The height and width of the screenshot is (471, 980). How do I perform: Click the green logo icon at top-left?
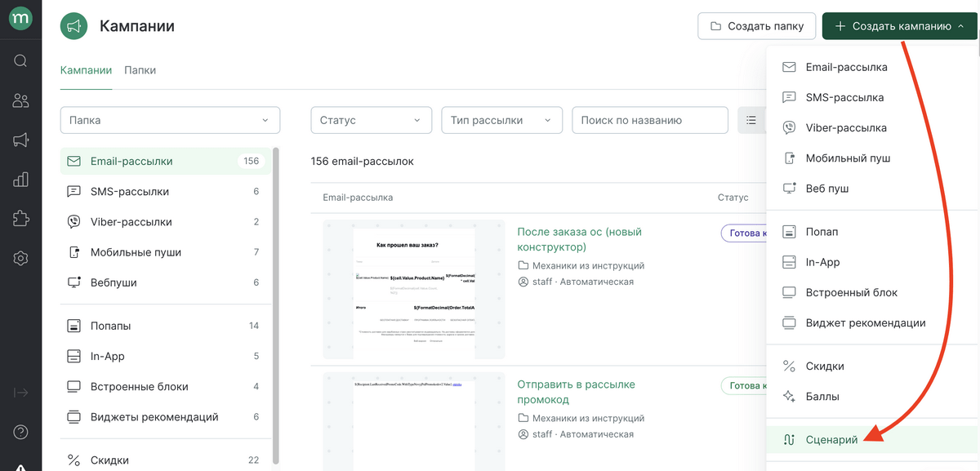20,20
